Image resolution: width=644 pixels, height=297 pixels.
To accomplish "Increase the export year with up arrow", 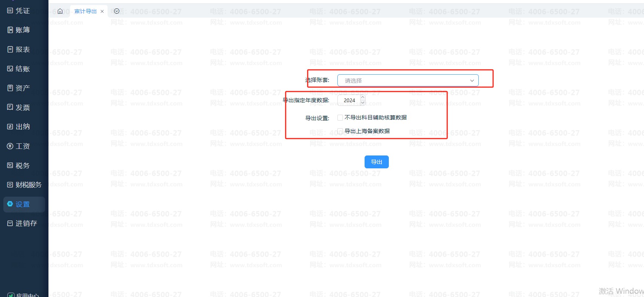I will point(363,97).
